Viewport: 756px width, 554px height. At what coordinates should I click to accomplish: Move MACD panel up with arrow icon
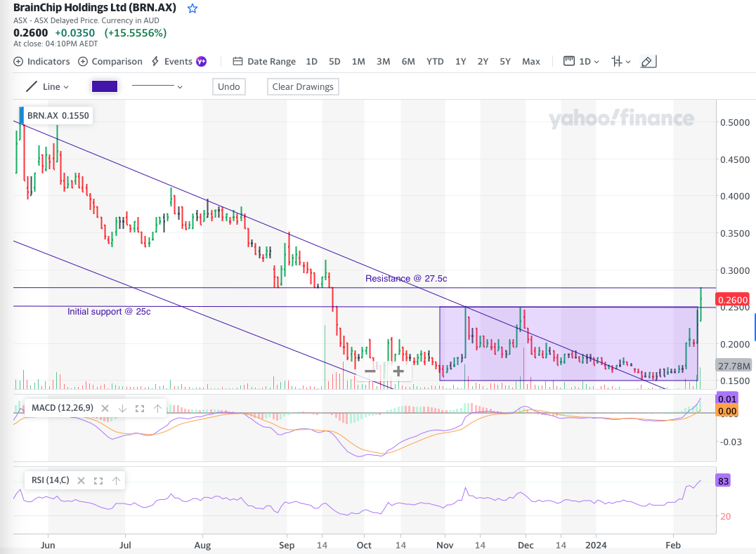pos(156,408)
